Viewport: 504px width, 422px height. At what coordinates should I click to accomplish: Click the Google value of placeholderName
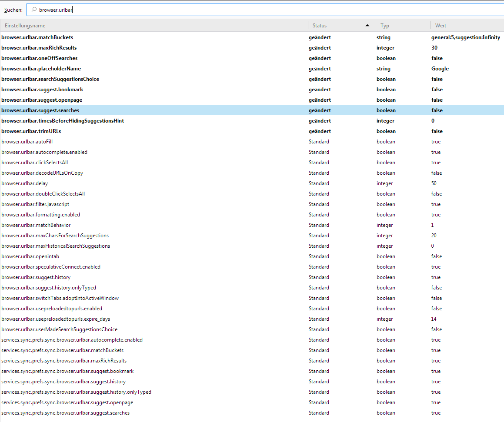[x=440, y=68]
